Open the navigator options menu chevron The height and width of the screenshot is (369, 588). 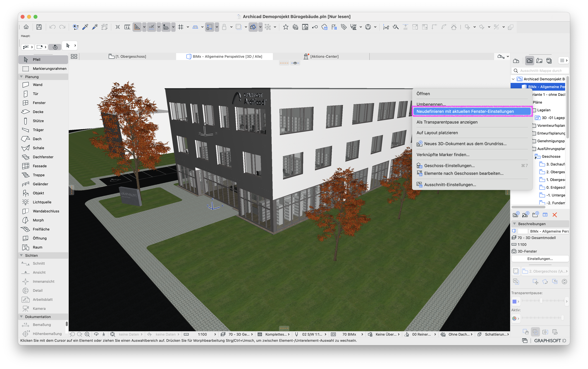(x=564, y=60)
